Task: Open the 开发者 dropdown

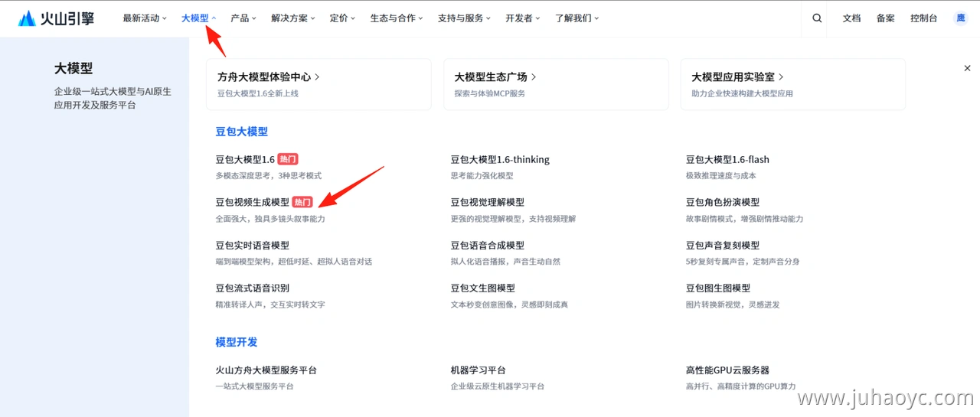Action: (523, 18)
